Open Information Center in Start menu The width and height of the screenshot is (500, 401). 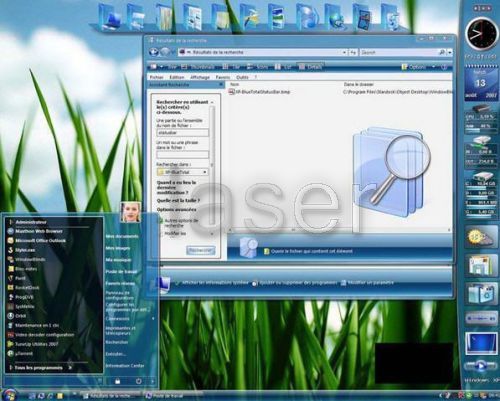click(x=125, y=365)
